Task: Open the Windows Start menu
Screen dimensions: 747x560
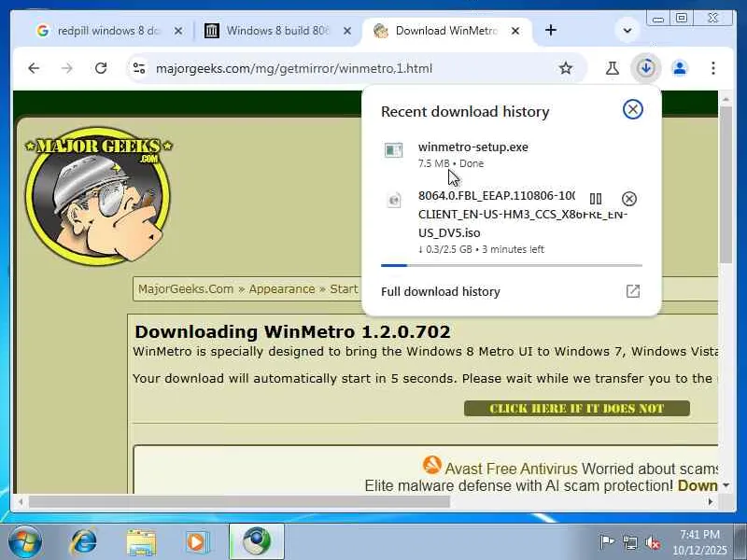Action: coord(24,542)
